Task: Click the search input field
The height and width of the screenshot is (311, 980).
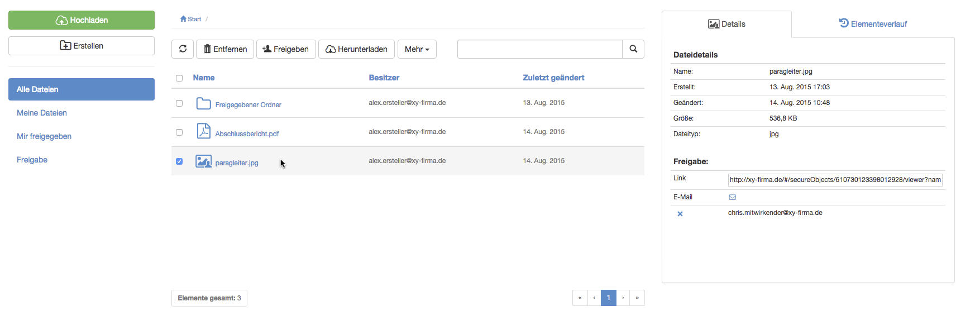Action: pos(540,49)
